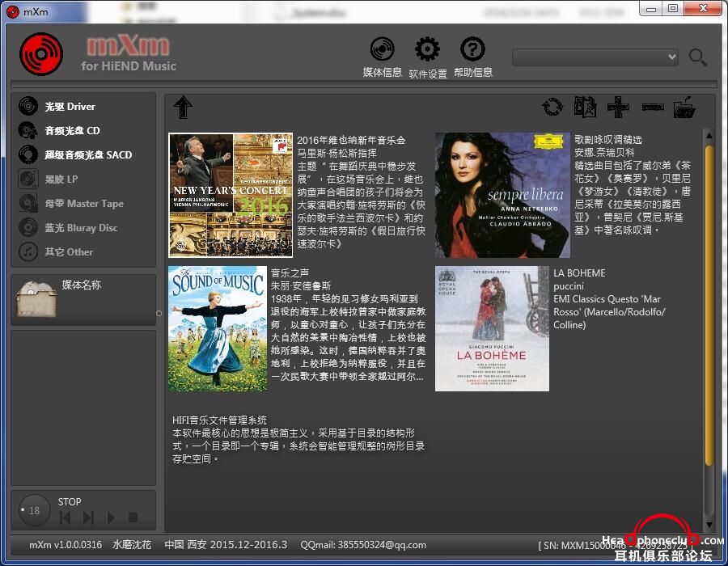
Task: Click the Master Tape reel icon
Action: click(28, 203)
